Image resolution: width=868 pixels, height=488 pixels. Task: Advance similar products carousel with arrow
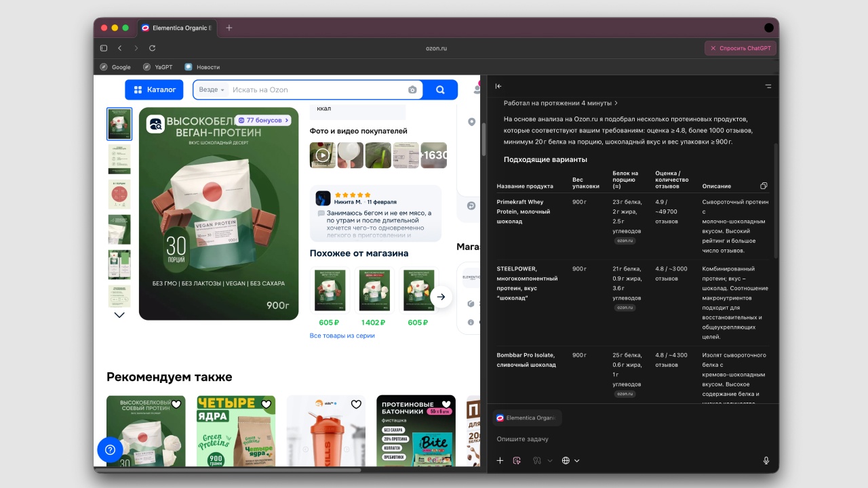coord(441,297)
